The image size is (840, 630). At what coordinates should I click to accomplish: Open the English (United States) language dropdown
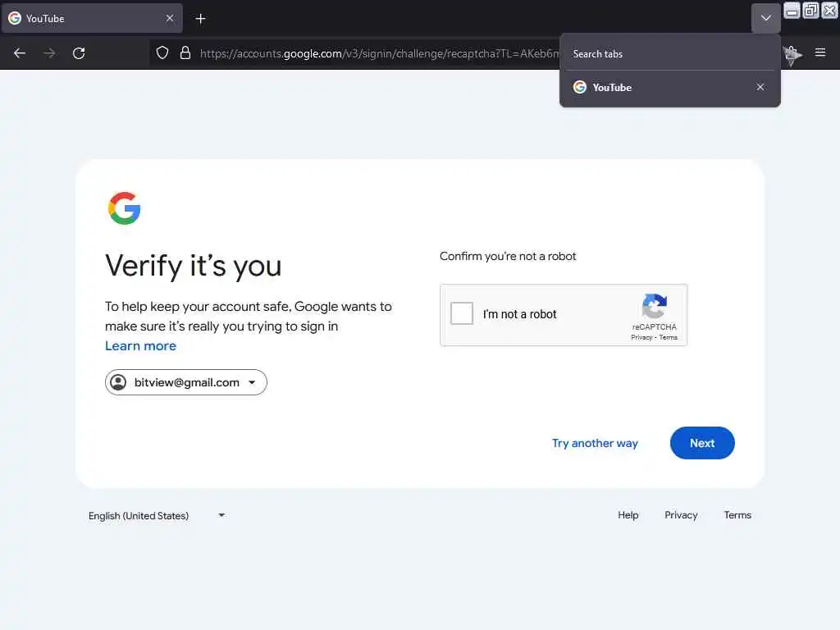(157, 515)
